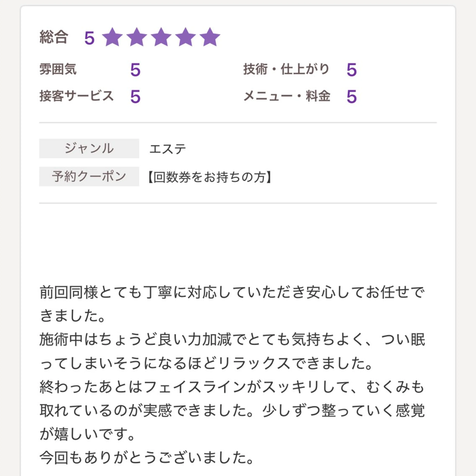The height and width of the screenshot is (476, 476).
Task: Click the 接客サービス rating label
Action: click(76, 96)
